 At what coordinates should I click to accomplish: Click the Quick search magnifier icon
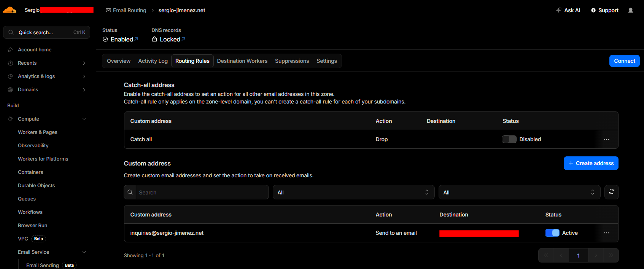tap(11, 32)
